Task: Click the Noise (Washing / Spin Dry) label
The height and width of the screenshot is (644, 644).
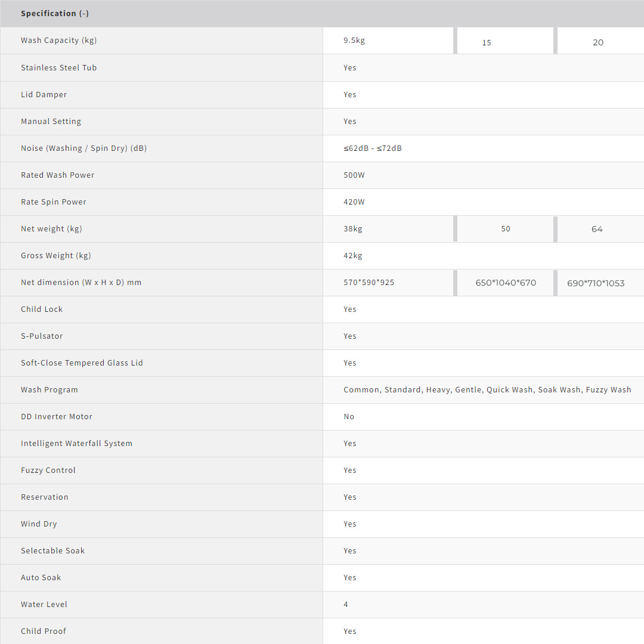Action: click(x=83, y=148)
